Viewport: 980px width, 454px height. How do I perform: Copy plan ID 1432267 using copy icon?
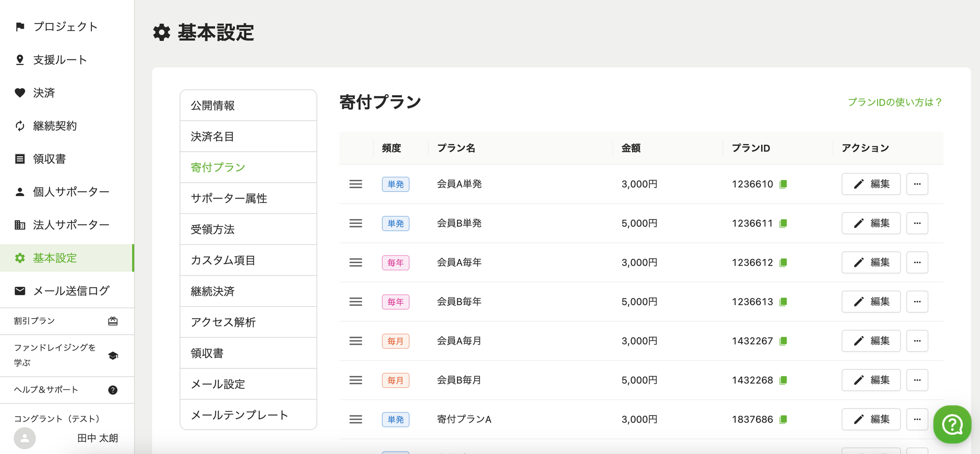point(783,341)
